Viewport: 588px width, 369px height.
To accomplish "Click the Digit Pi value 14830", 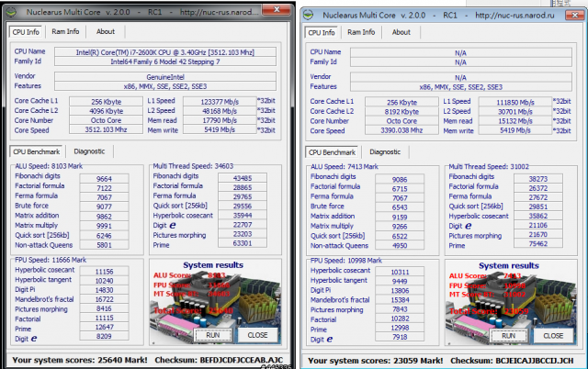I will pyautogui.click(x=104, y=290).
